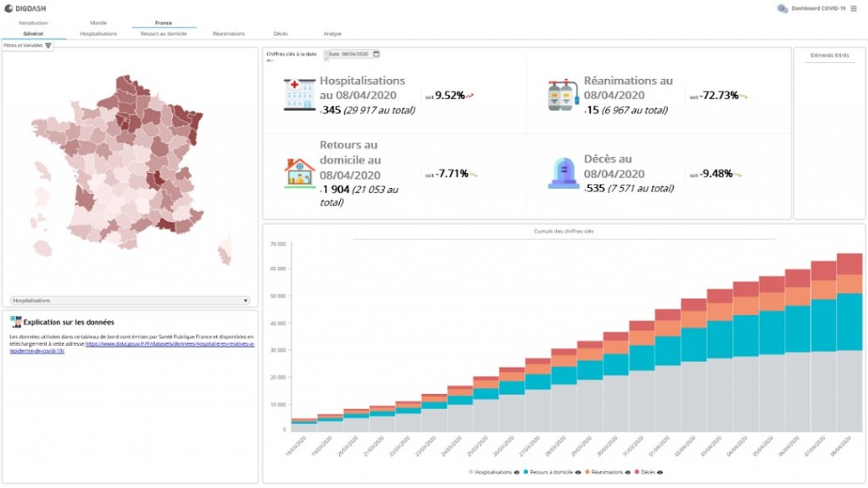Click the -9.48% décès change value

coord(715,174)
